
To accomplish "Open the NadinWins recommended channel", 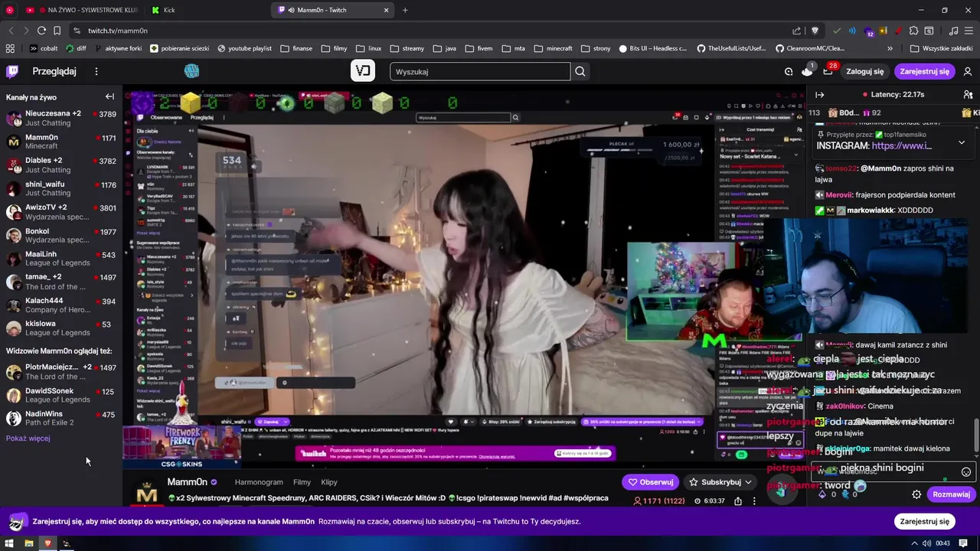I will (x=61, y=418).
